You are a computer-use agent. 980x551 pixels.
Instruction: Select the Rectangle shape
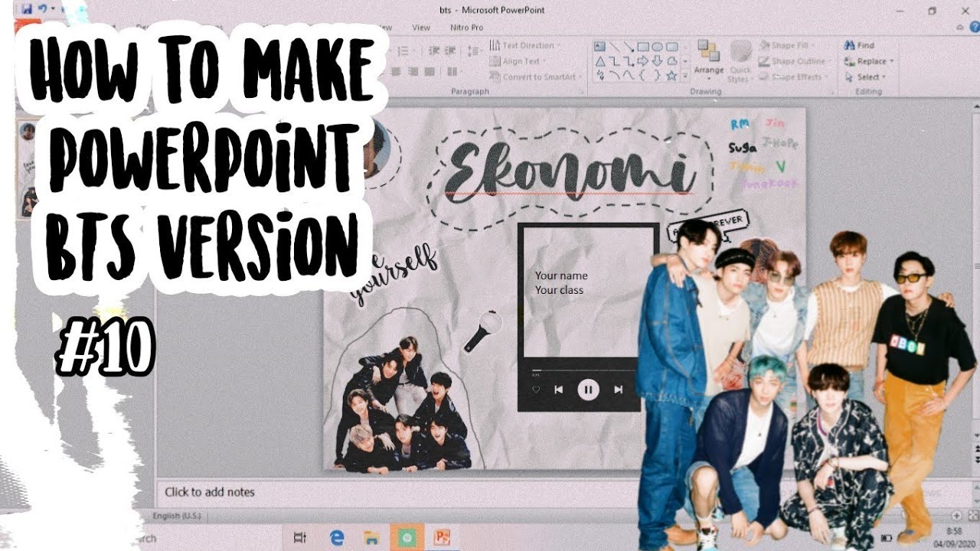[x=643, y=47]
